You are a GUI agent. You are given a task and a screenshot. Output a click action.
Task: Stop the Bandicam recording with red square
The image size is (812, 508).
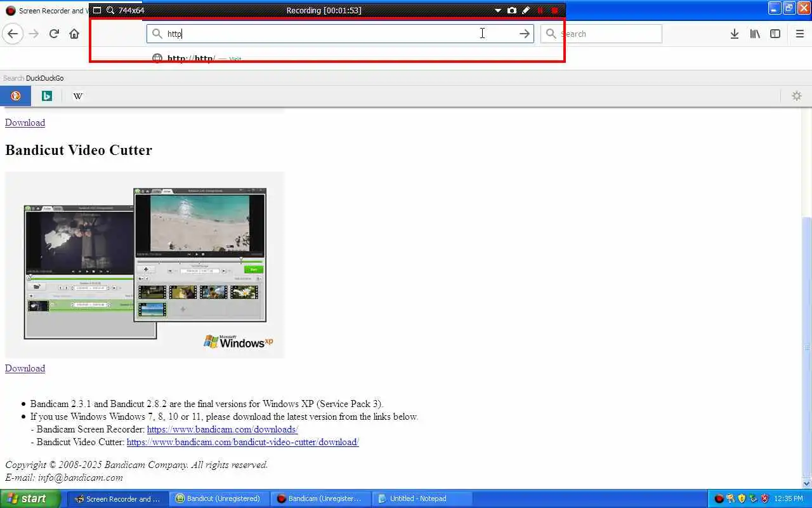point(554,10)
